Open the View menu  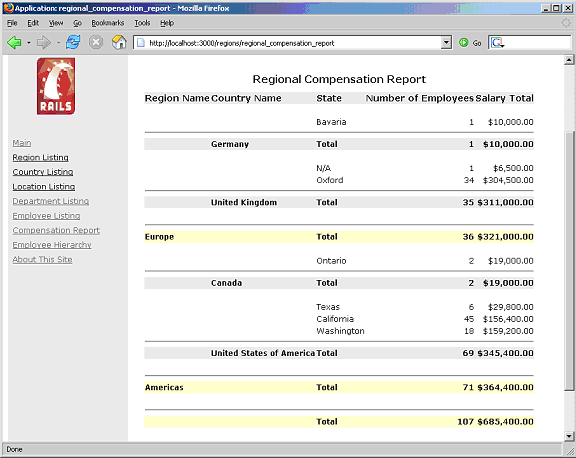[x=56, y=23]
